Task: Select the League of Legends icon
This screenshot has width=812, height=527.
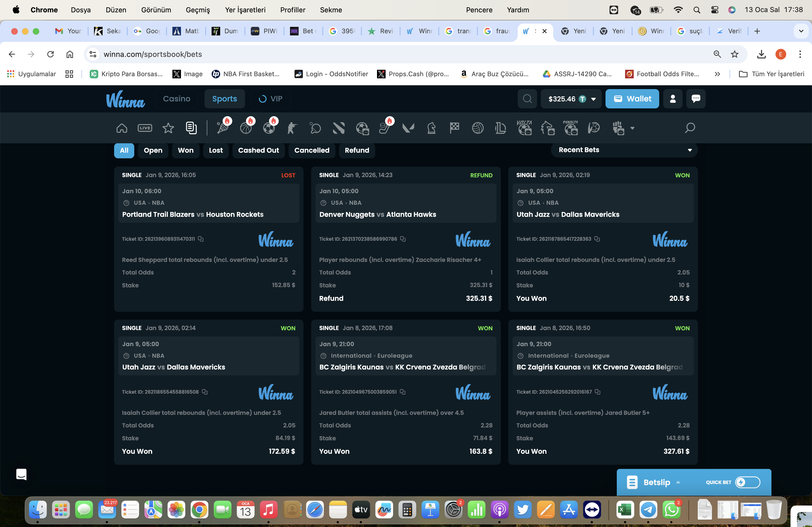Action: [x=501, y=128]
